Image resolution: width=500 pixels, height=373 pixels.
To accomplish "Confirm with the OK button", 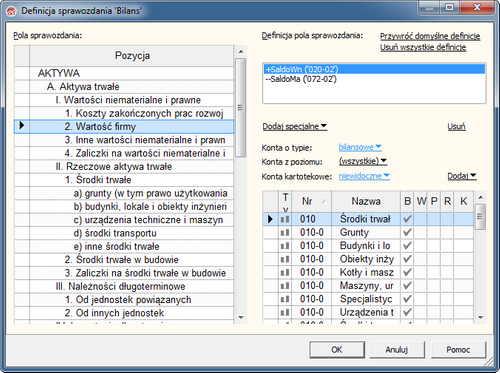I will pyautogui.click(x=337, y=350).
